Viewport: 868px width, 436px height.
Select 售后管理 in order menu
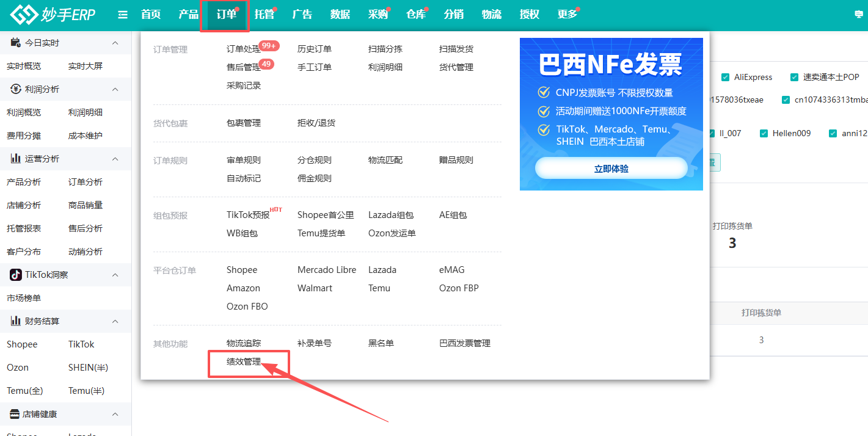pos(244,67)
